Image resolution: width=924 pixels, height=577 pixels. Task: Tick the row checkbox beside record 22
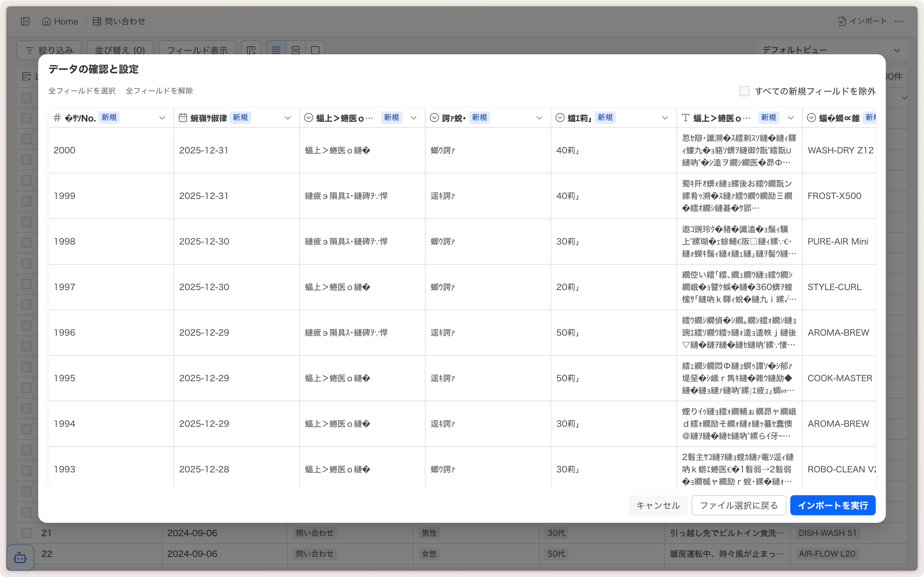pyautogui.click(x=26, y=553)
